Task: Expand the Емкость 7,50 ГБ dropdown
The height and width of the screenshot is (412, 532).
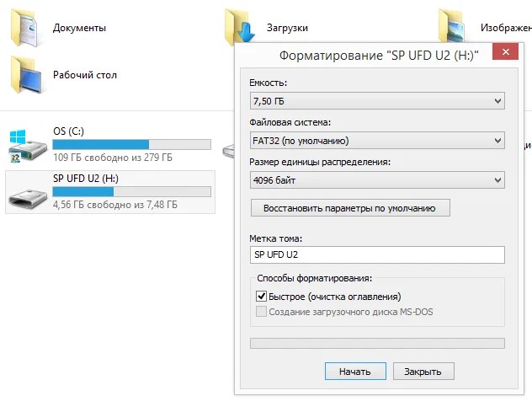Action: (377, 101)
